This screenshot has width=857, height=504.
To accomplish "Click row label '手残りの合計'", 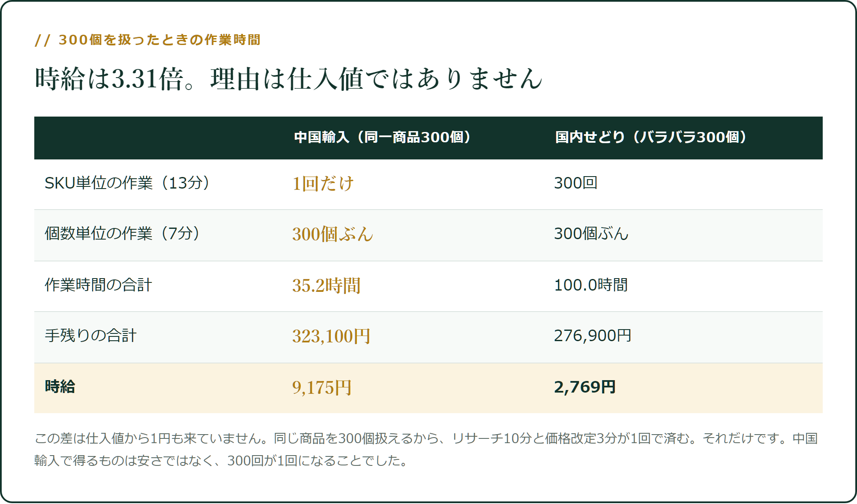I will click(x=90, y=336).
